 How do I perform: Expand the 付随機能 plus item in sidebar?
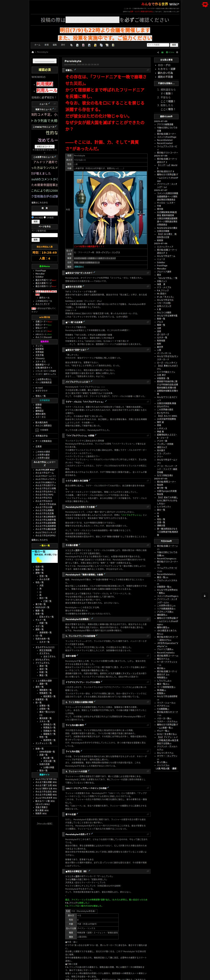37,430
